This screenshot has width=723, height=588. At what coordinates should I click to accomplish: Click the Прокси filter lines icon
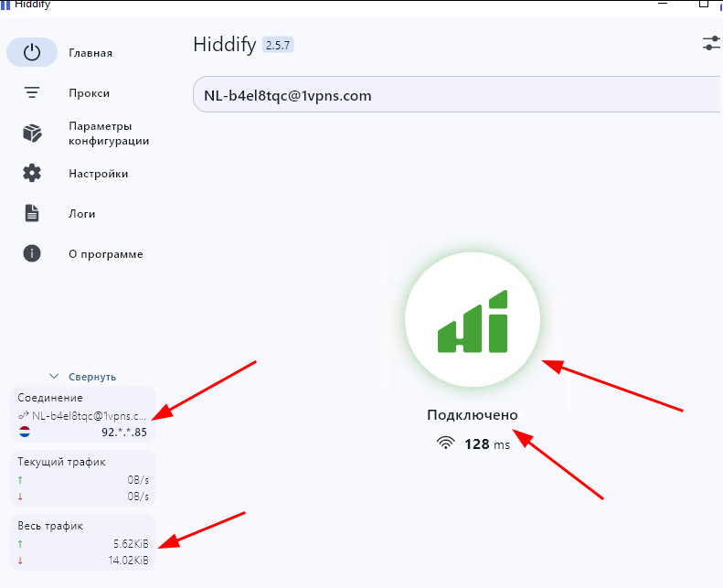point(32,92)
